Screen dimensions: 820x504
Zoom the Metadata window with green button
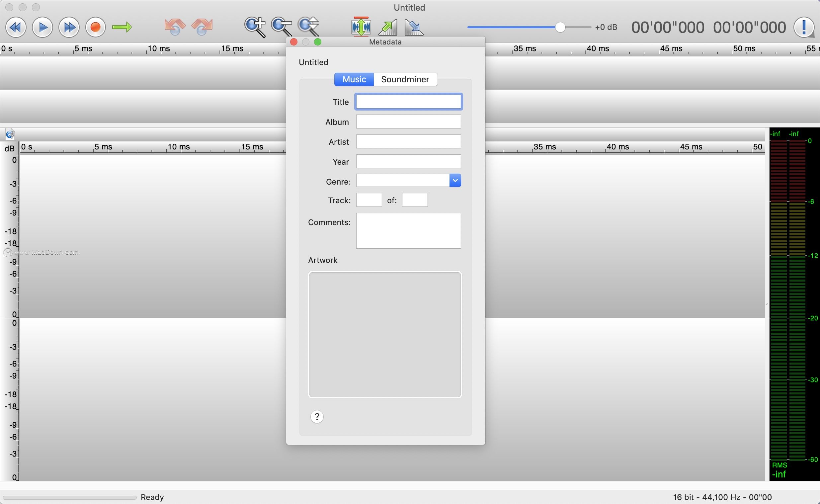pyautogui.click(x=318, y=42)
